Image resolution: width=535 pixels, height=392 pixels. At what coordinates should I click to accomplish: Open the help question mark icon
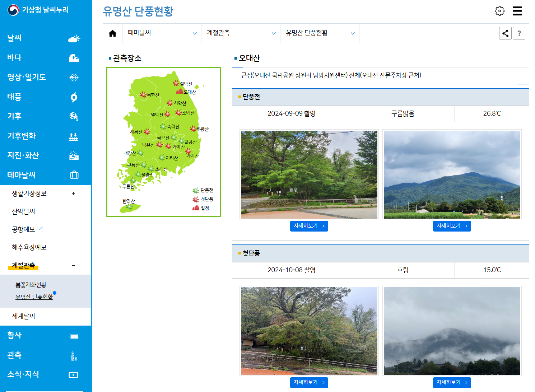(x=519, y=33)
